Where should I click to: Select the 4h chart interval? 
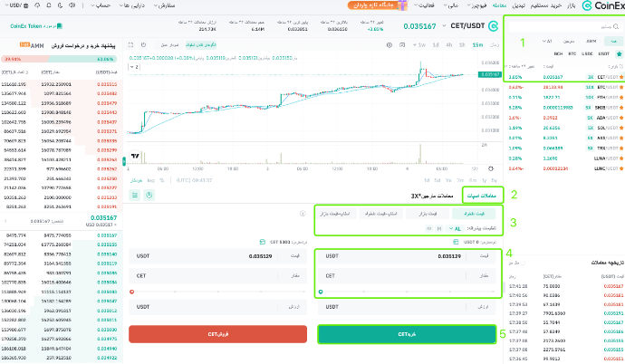[448, 45]
